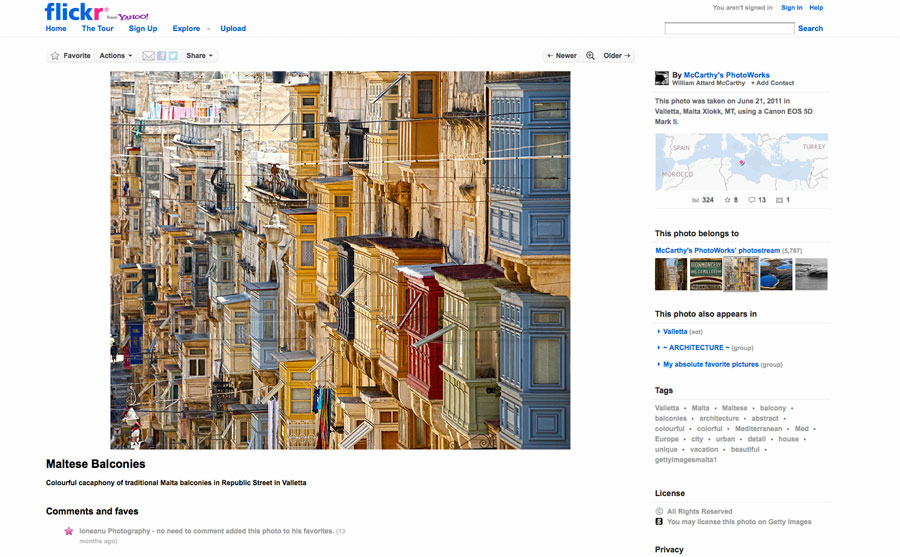The height and width of the screenshot is (557, 900).
Task: Expand the ARCHITECTURE group arrow
Action: click(658, 347)
